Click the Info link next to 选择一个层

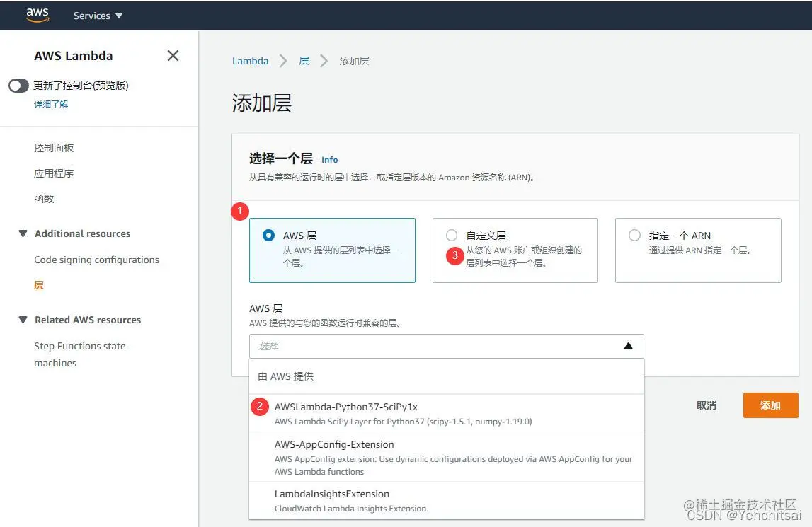tap(329, 160)
